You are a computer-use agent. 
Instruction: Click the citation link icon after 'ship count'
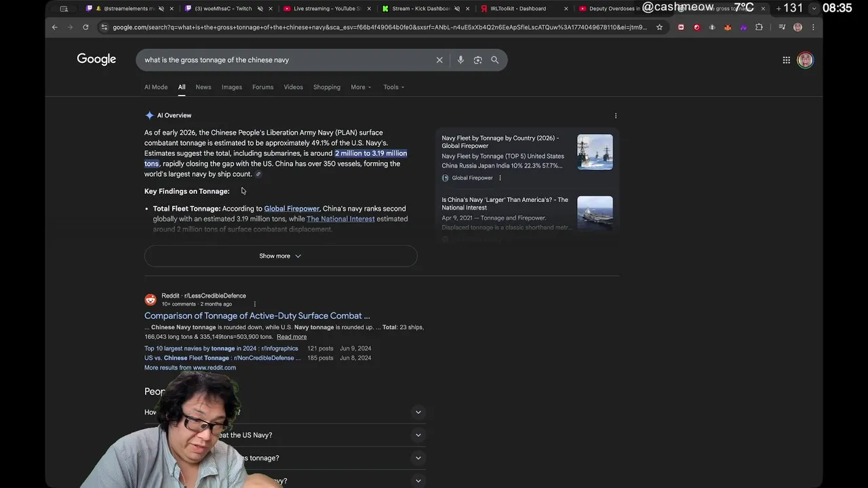pyautogui.click(x=258, y=174)
